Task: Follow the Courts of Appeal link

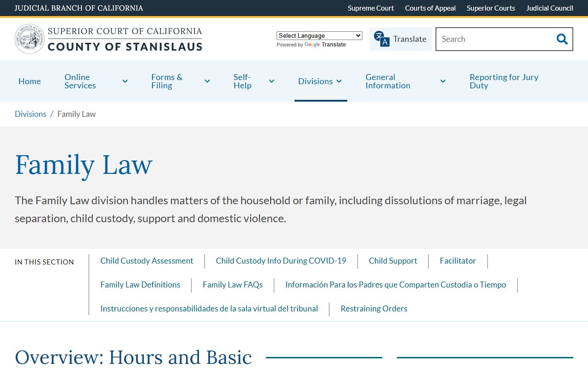Action: [x=430, y=8]
